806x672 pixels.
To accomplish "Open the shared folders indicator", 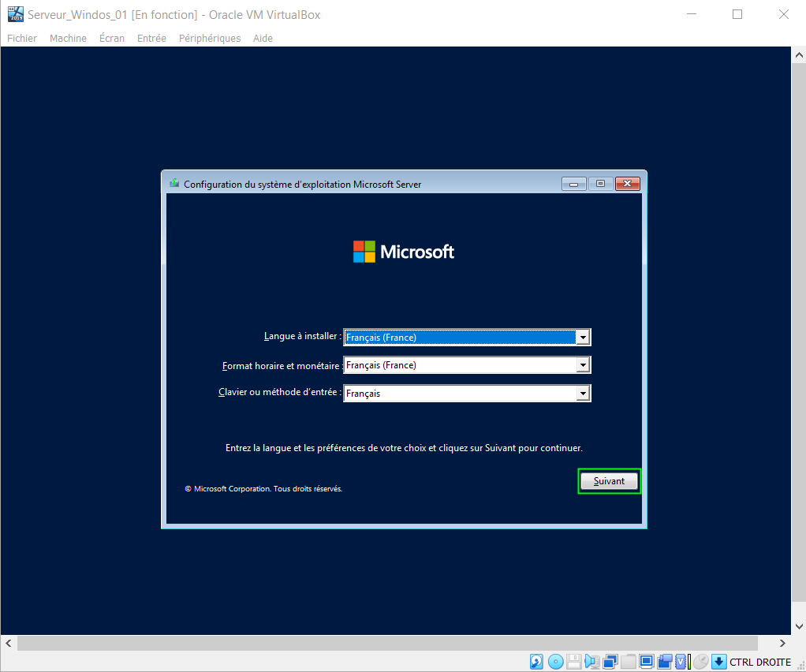I will click(629, 662).
